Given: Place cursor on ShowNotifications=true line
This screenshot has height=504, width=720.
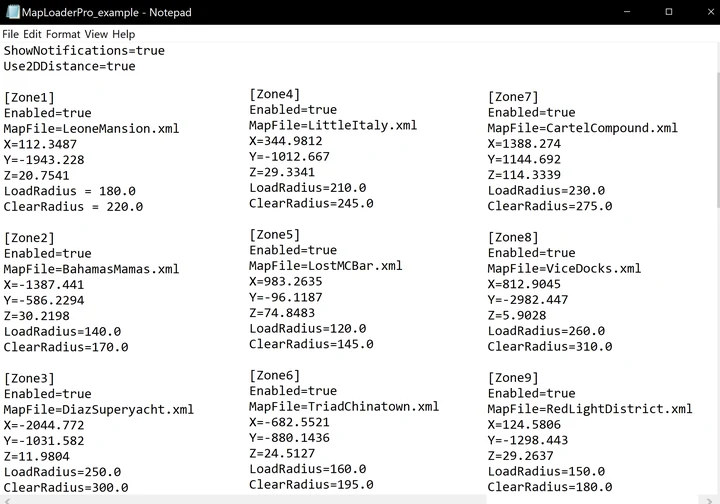Looking at the screenshot, I should tap(84, 50).
